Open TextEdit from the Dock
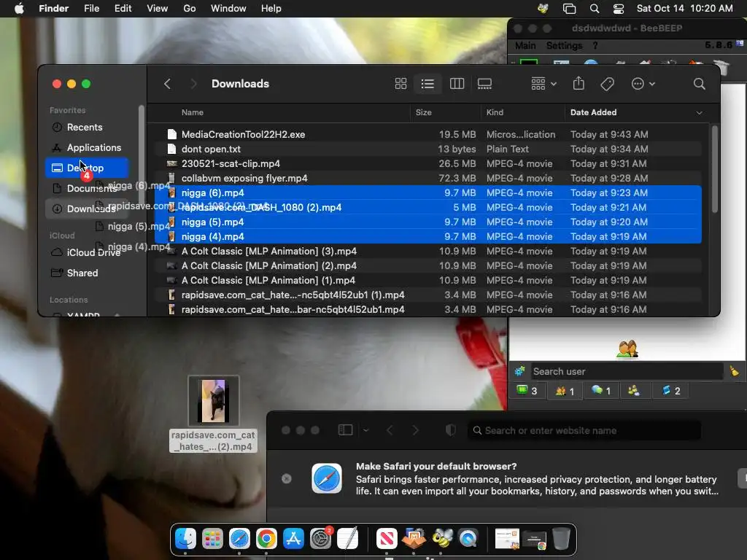The image size is (747, 560). pos(348,539)
